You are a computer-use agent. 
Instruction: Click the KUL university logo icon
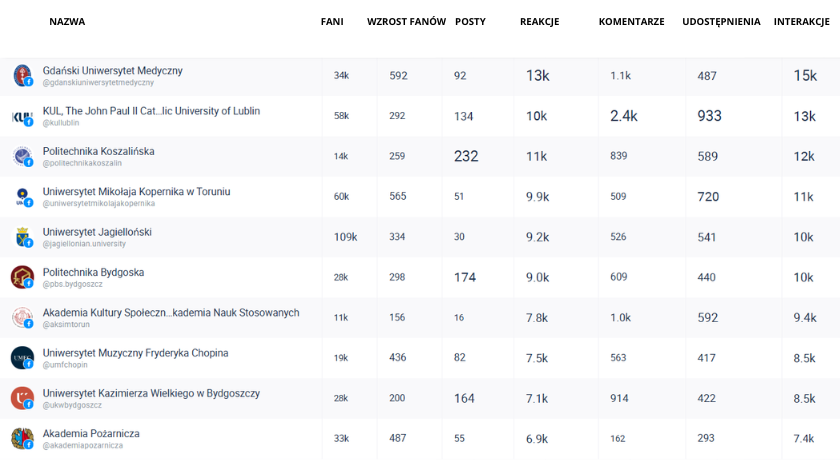22,116
